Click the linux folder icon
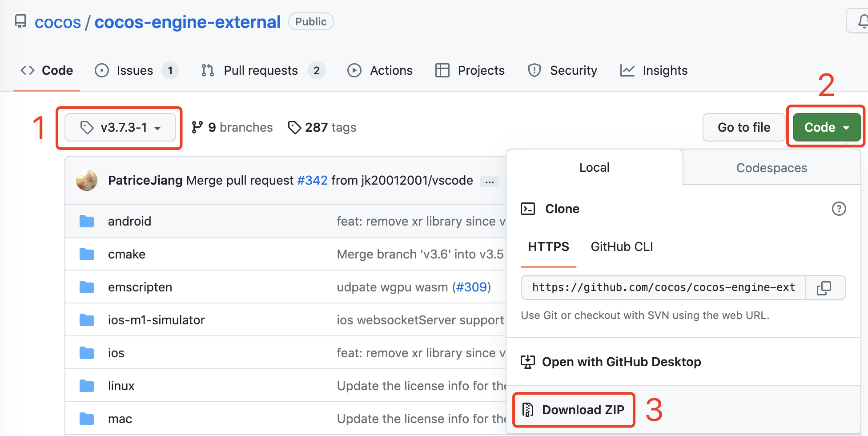The width and height of the screenshot is (868, 436). point(87,386)
